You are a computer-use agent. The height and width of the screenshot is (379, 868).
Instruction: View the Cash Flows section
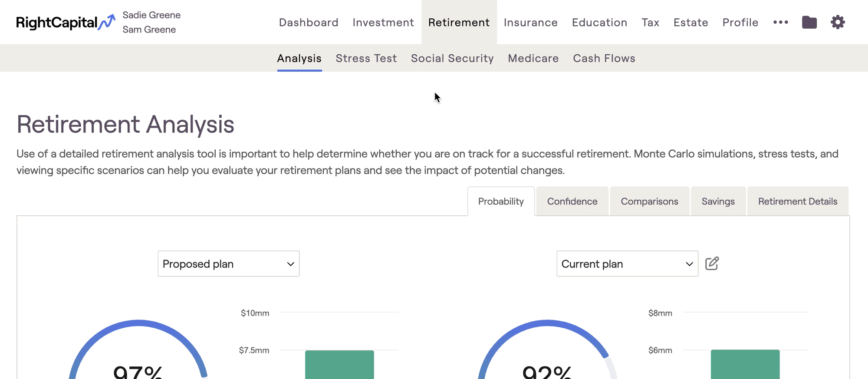pos(604,58)
